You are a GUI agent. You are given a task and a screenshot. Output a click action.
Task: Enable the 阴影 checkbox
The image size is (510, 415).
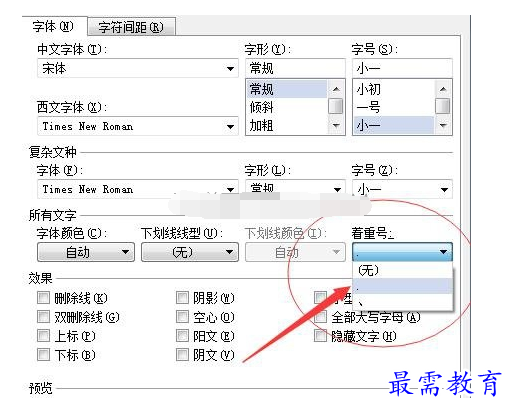[x=182, y=298]
